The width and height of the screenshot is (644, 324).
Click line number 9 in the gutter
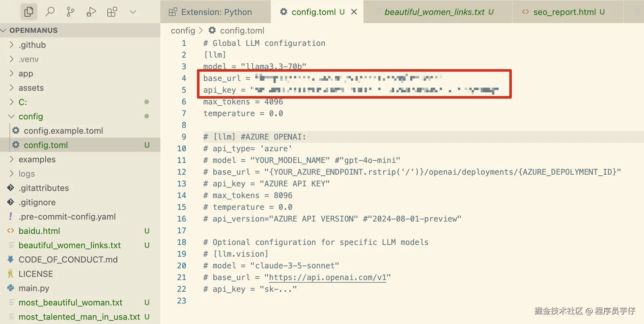[184, 137]
